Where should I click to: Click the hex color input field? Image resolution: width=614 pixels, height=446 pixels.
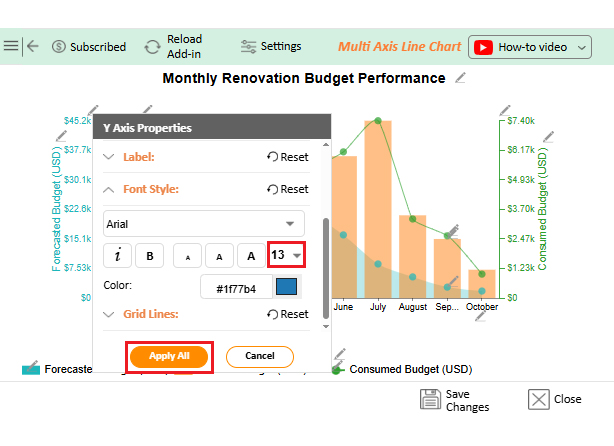tap(236, 288)
